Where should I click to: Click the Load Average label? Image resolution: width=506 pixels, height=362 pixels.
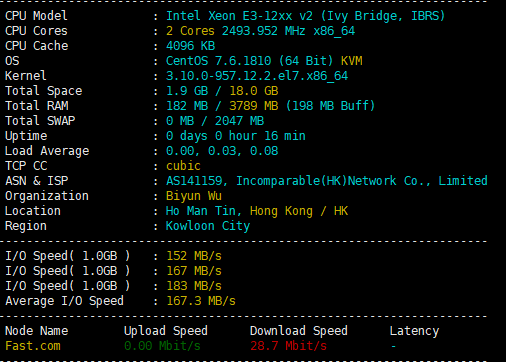(47, 151)
